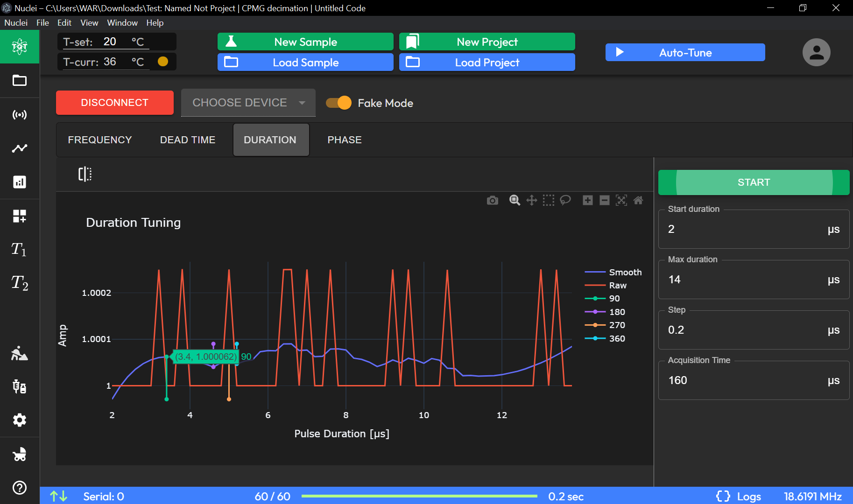Toggle the 360 marker in legend
Image resolution: width=853 pixels, height=504 pixels.
(x=605, y=338)
